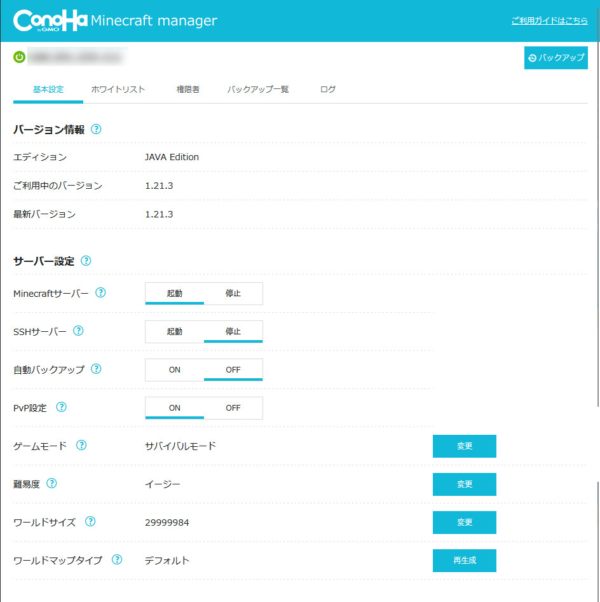Turn 自動バックアップ ON
The height and width of the screenshot is (602, 600).
click(175, 369)
